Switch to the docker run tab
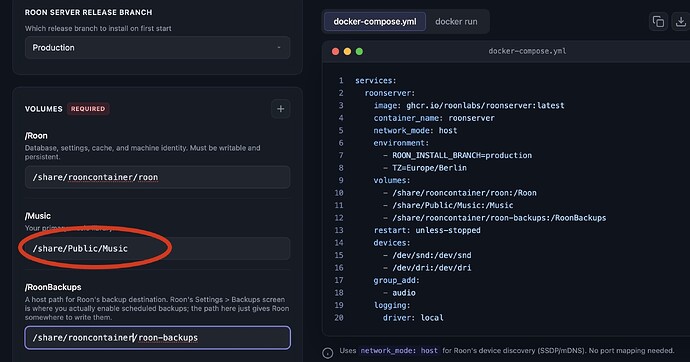The image size is (690, 362). (x=456, y=22)
